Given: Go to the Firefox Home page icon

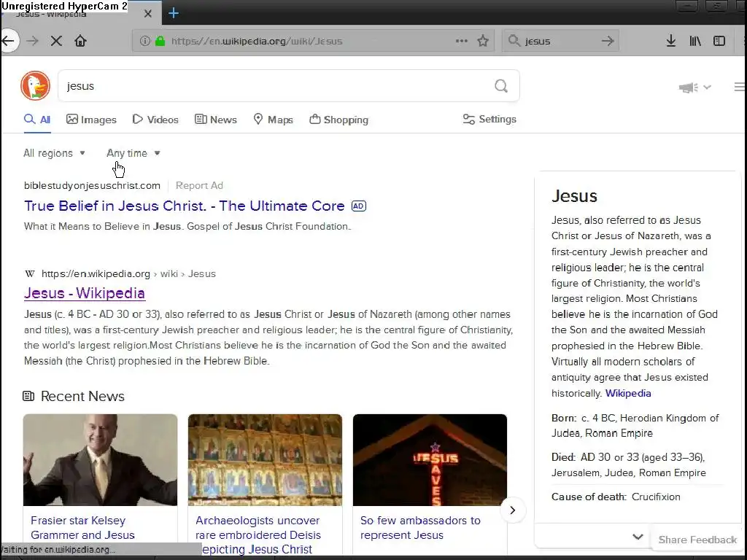Looking at the screenshot, I should pyautogui.click(x=80, y=41).
